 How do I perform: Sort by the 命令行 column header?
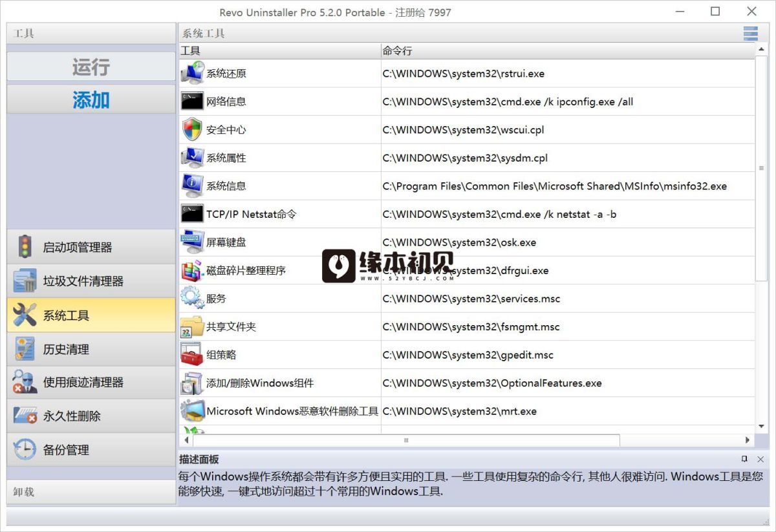pos(568,50)
